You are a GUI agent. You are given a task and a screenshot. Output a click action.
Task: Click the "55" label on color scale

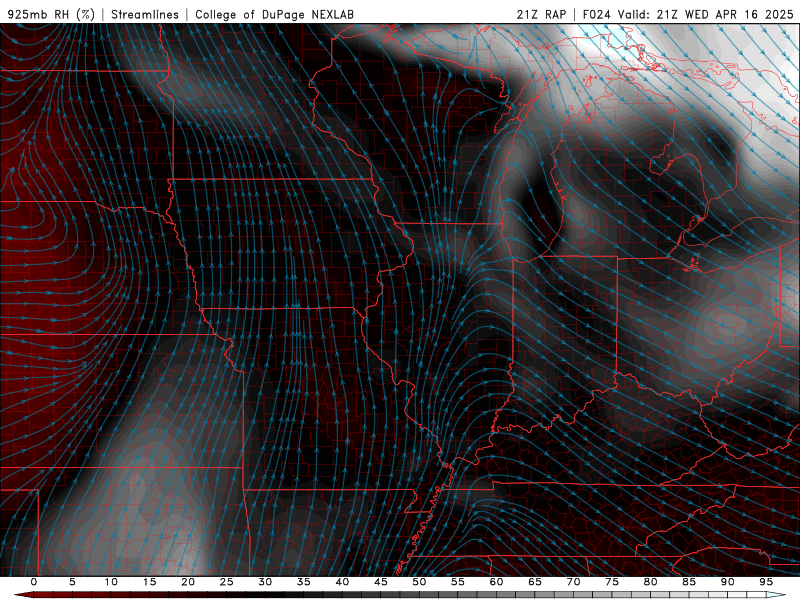[458, 582]
